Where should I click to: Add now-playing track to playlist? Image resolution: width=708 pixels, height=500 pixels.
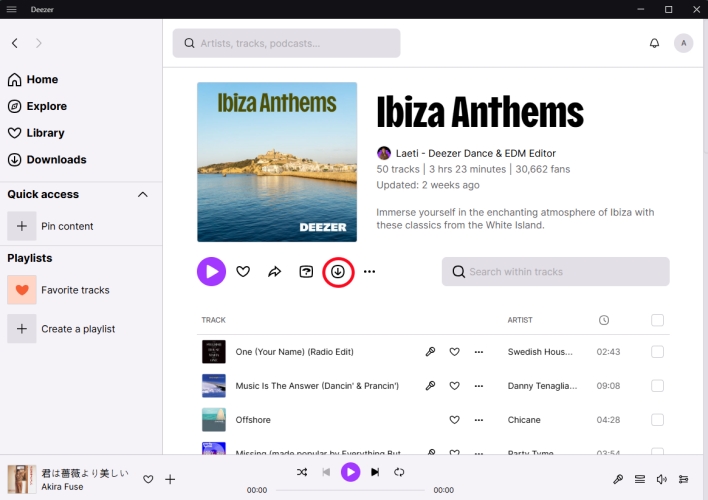point(170,479)
